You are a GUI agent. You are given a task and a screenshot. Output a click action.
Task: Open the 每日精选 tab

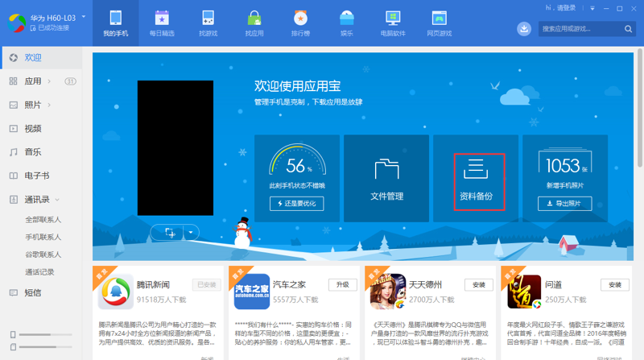pos(162,23)
